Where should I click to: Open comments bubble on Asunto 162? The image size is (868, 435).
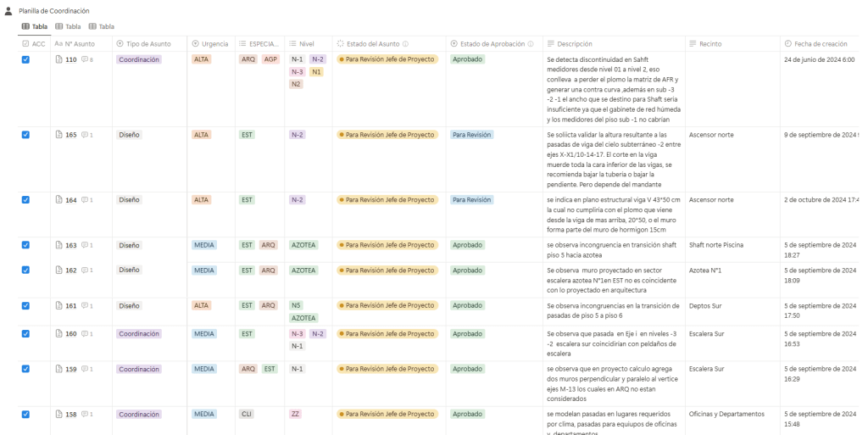pyautogui.click(x=85, y=270)
